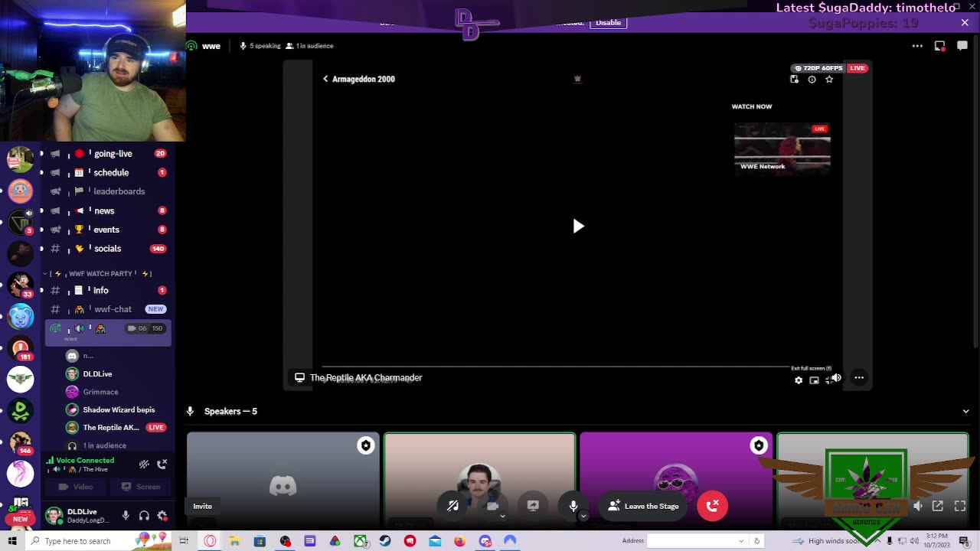
Task: Exit full screen on the stream
Action: pos(828,380)
